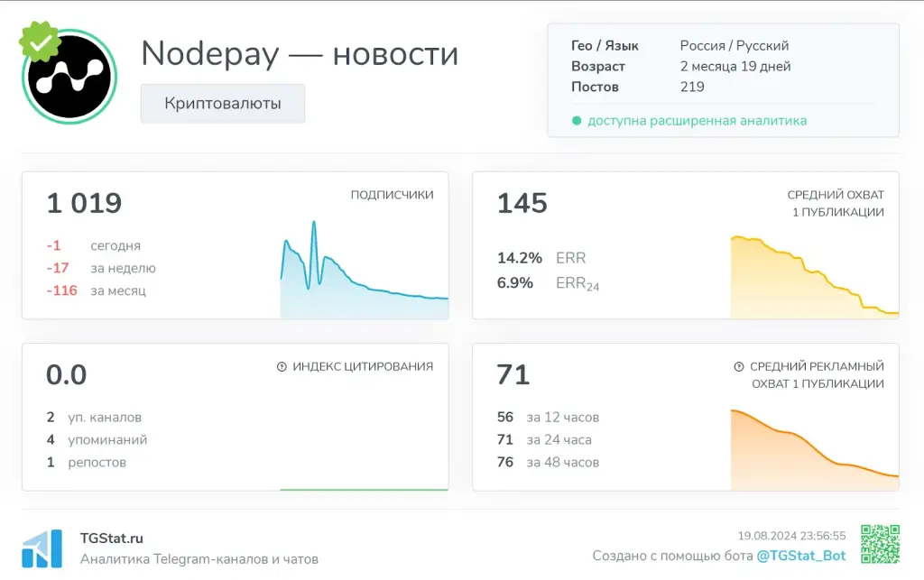Click the 71 за 24 часа row

pos(544,440)
